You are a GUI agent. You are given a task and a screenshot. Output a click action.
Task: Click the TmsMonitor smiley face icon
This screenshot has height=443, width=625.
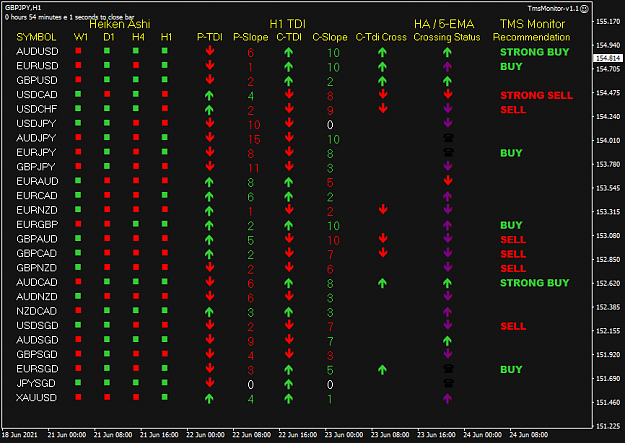tap(584, 9)
